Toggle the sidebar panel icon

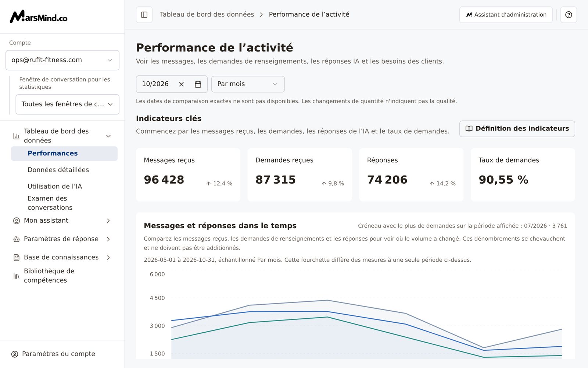pyautogui.click(x=144, y=15)
